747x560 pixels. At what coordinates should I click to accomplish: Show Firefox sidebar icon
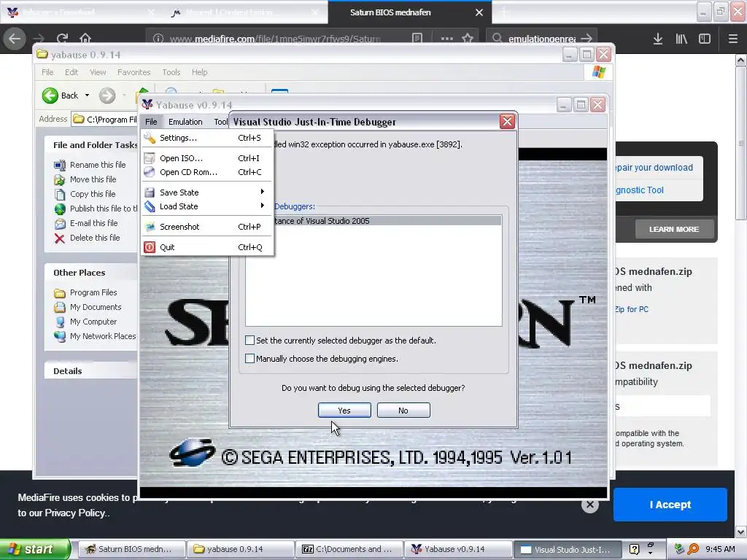(x=705, y=39)
